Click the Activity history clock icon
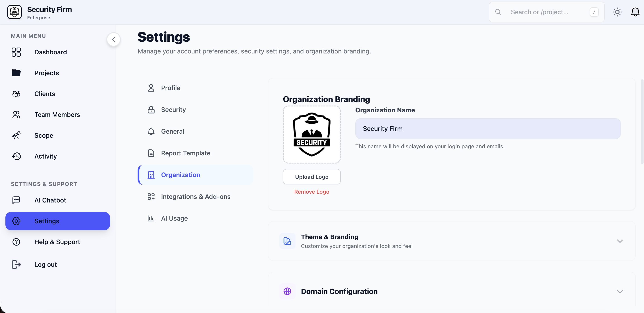This screenshot has height=313, width=644. click(x=16, y=156)
